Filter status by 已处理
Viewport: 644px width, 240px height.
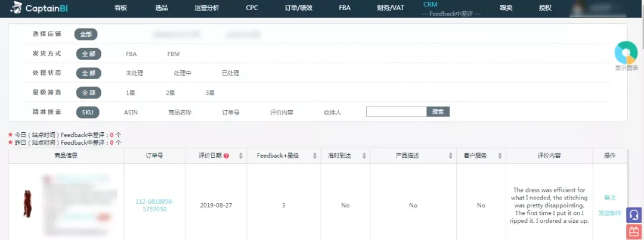[230, 73]
